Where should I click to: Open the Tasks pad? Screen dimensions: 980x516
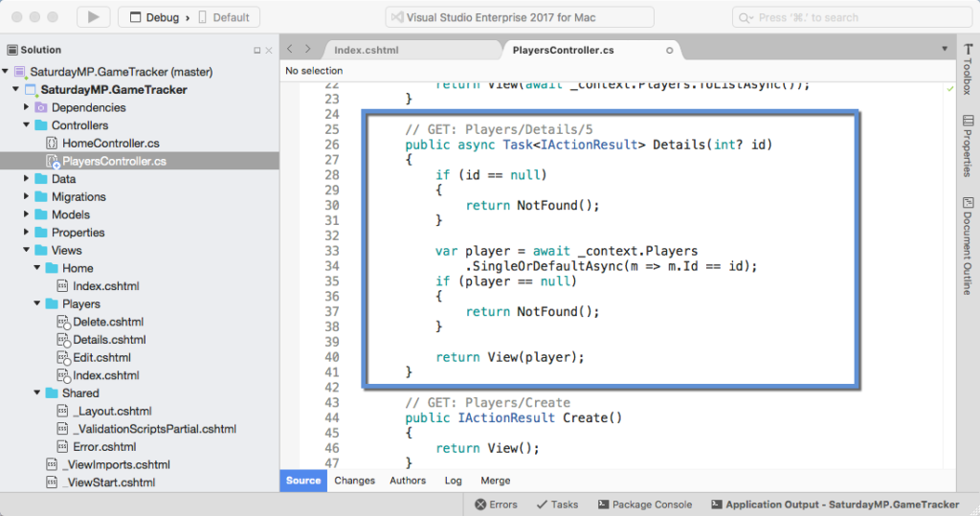tap(557, 505)
